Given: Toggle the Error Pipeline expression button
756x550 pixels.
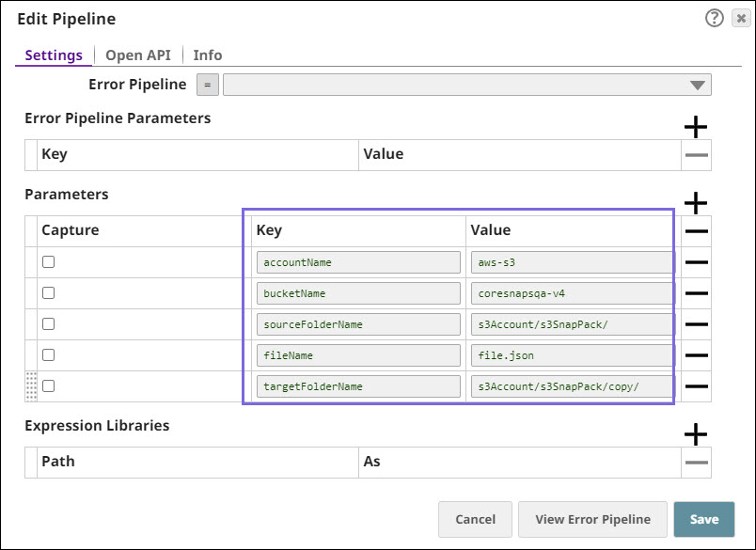Looking at the screenshot, I should [207, 86].
